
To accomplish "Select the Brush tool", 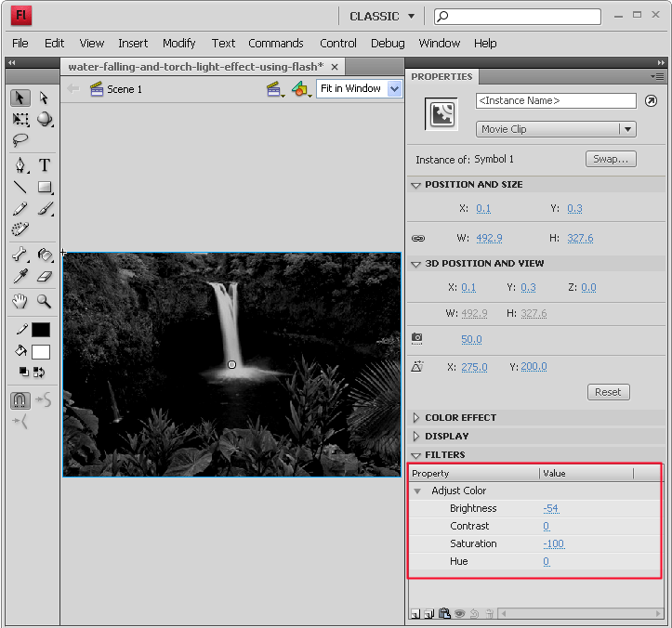I will (45, 209).
